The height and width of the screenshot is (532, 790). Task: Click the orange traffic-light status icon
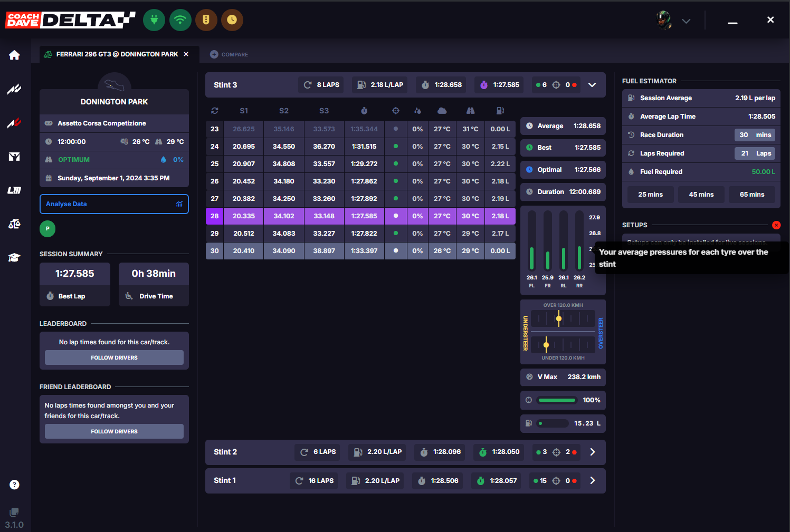[x=206, y=20]
